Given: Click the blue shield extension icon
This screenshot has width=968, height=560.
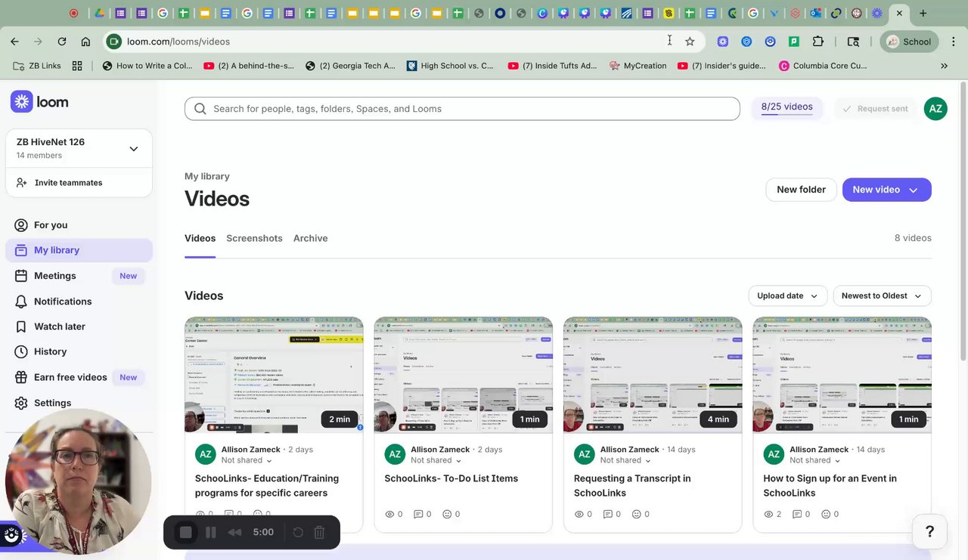Looking at the screenshot, I should 746,42.
